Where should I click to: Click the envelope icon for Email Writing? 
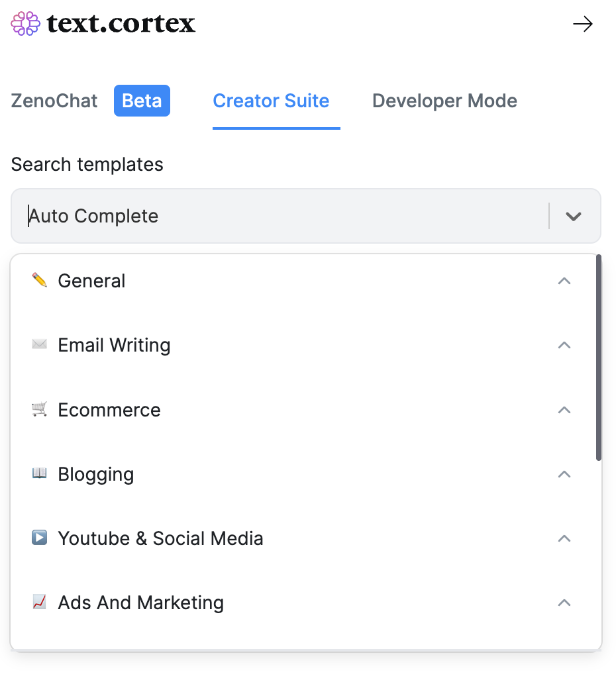pyautogui.click(x=39, y=344)
